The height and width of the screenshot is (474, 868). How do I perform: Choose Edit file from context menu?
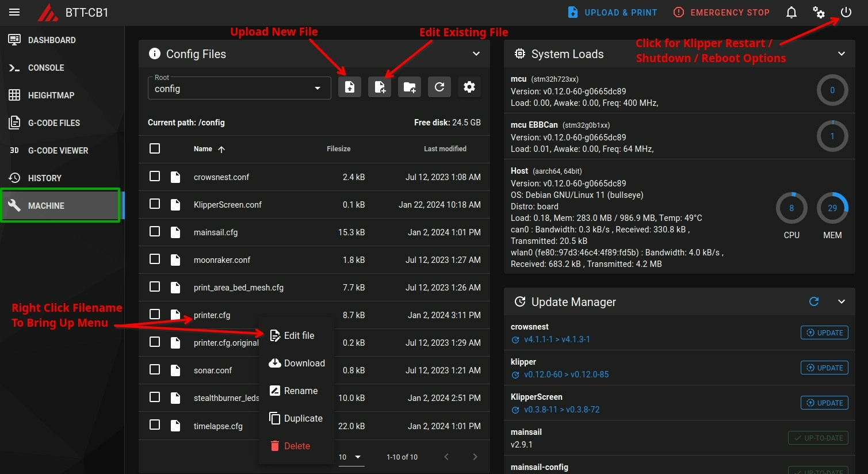tap(296, 335)
